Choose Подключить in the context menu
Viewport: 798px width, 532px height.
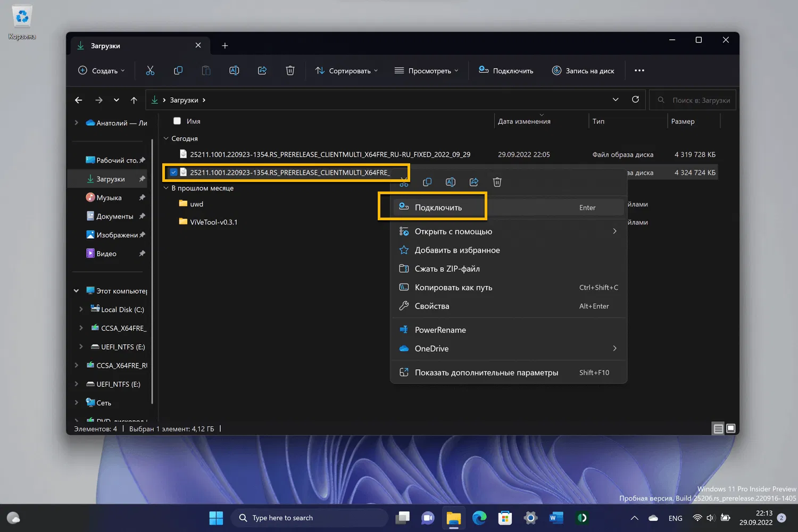[438, 207]
